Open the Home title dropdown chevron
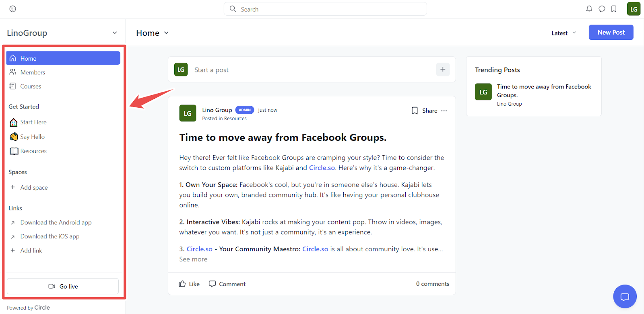 coord(166,33)
